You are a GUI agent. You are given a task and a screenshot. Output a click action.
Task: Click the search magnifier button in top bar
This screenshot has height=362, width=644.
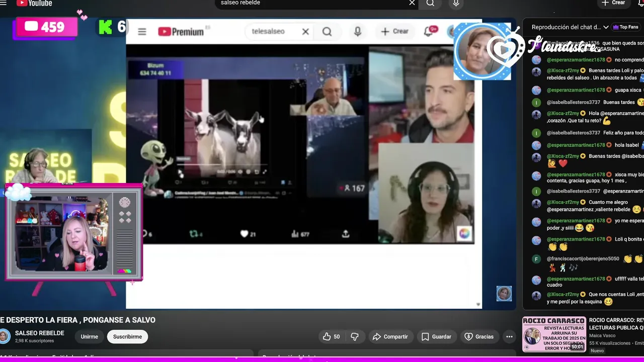point(430,3)
